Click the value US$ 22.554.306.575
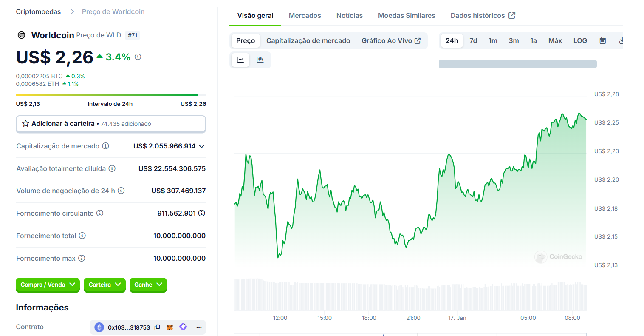The height and width of the screenshot is (336, 644). pos(172,169)
